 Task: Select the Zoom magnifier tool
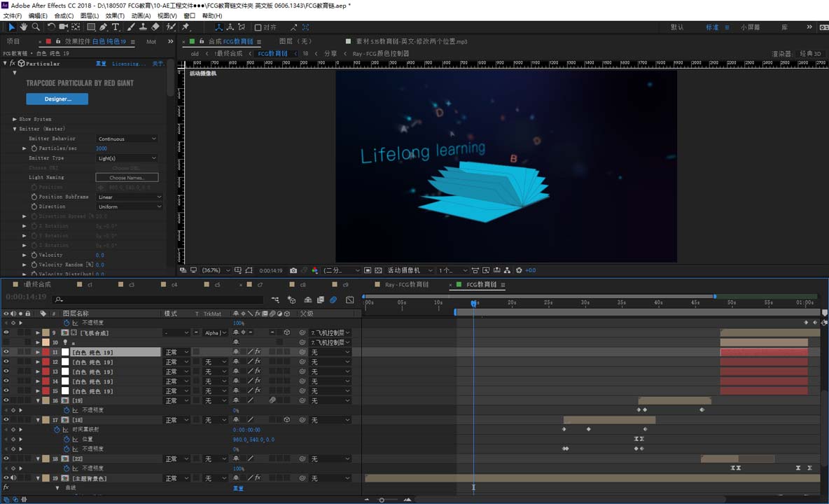pos(36,27)
